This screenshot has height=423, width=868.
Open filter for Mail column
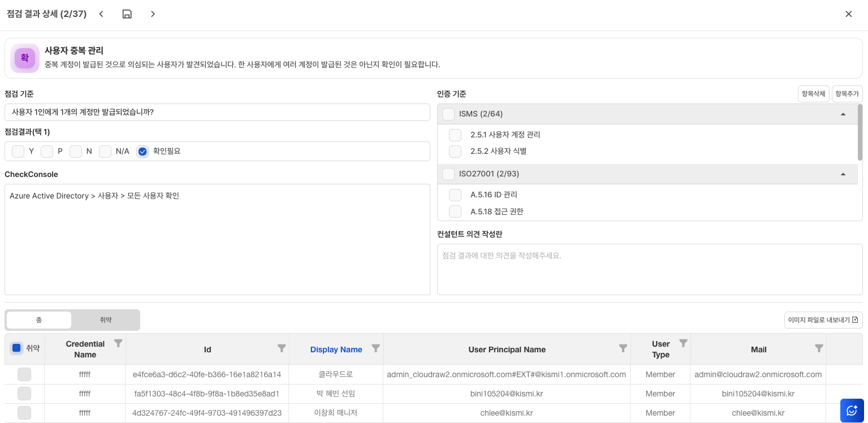(x=818, y=349)
